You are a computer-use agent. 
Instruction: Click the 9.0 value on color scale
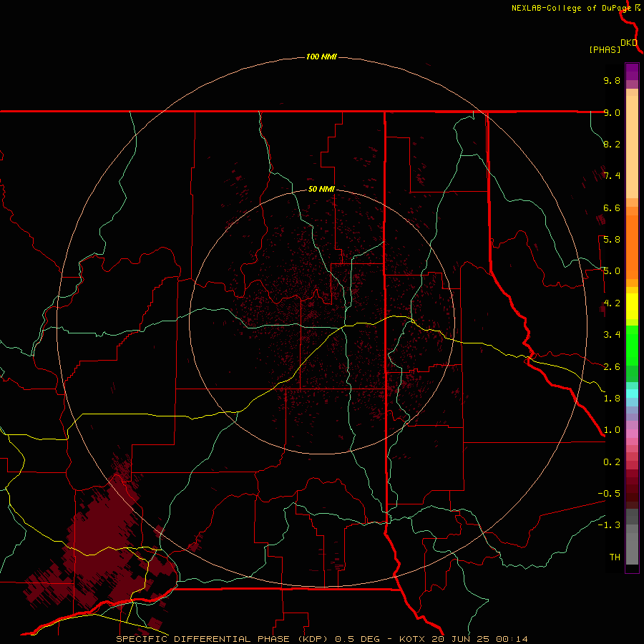pyautogui.click(x=612, y=112)
